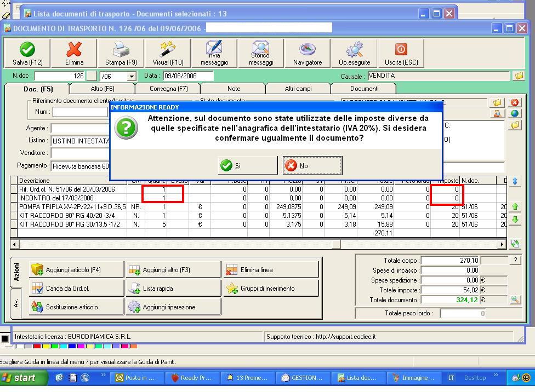This screenshot has width=535, height=392.
Task: Click Uscita (ESC) exit icon
Action: pyautogui.click(x=401, y=49)
